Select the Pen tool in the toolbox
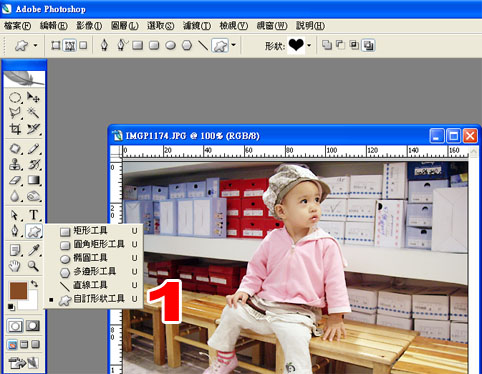The height and width of the screenshot is (374, 482). [15, 231]
